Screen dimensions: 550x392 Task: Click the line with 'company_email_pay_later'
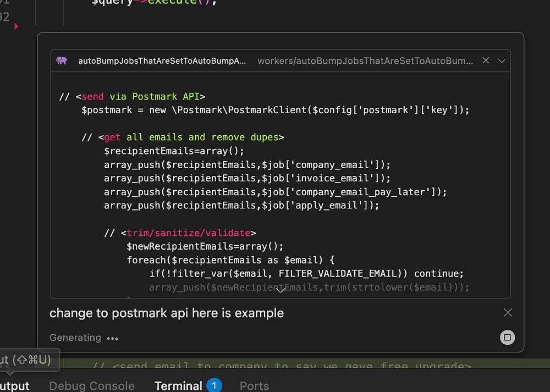coord(276,192)
